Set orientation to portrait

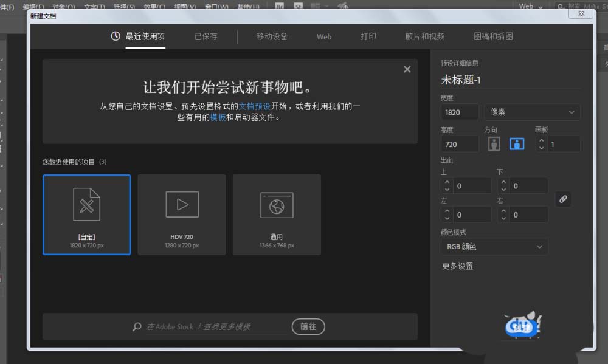pyautogui.click(x=494, y=144)
